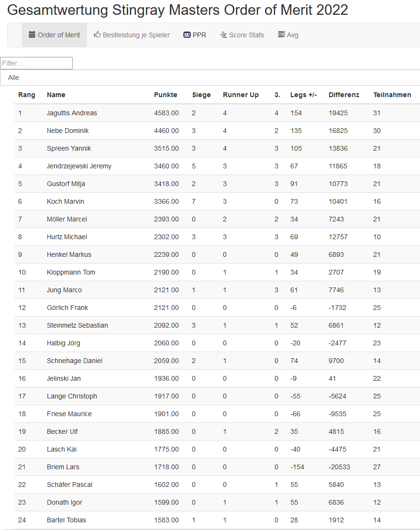Viewport: 420px width, 530px height.
Task: Click the calendar icon beside Order of Merit
Action: click(32, 35)
